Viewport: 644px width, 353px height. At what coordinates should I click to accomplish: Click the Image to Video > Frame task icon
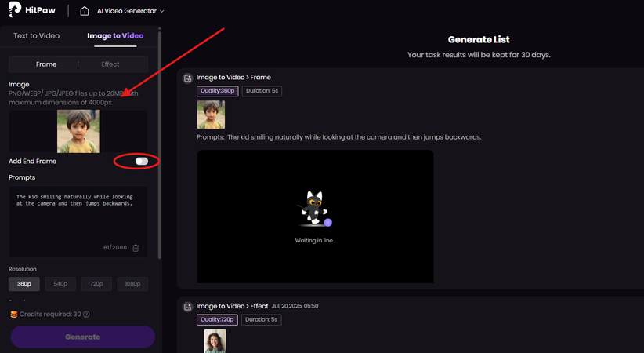[x=188, y=78]
